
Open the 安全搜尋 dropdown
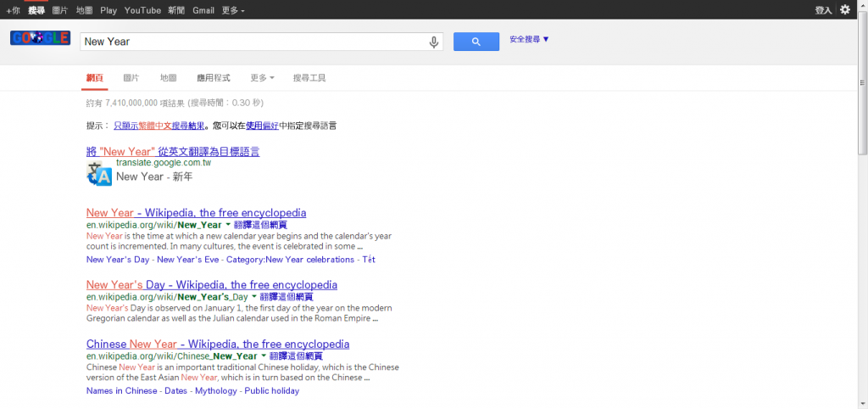pyautogui.click(x=529, y=39)
